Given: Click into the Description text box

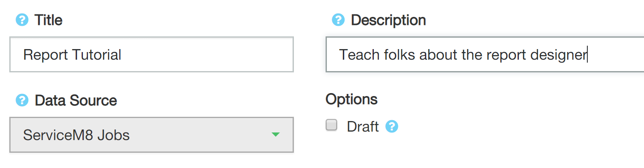Looking at the screenshot, I should (485, 54).
